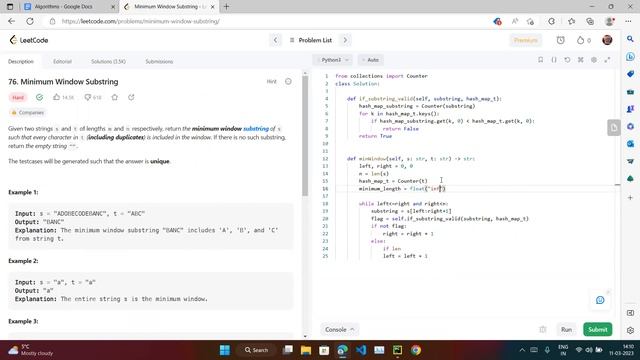Submit the solution
The image size is (640, 360).
pos(598,329)
